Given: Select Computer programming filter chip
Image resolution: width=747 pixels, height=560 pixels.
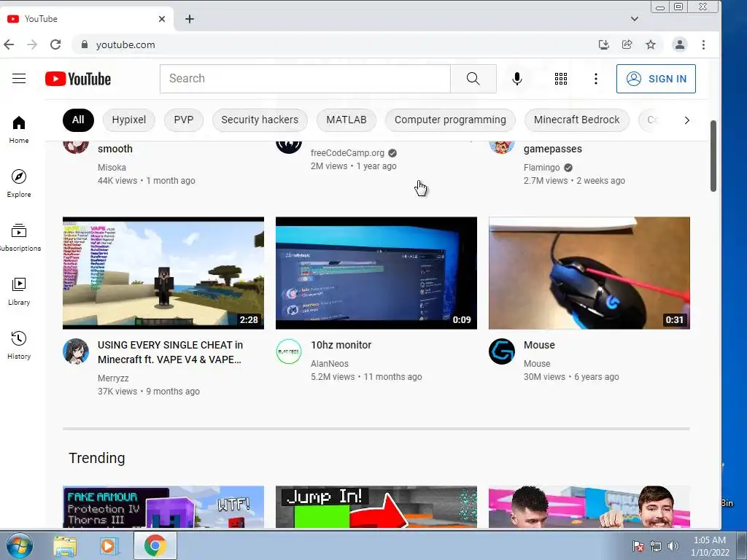Looking at the screenshot, I should tap(450, 120).
